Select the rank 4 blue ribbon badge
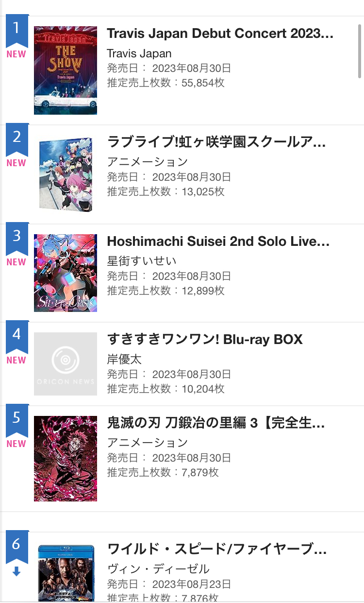Viewport: 364px width, 603px height. pyautogui.click(x=17, y=336)
